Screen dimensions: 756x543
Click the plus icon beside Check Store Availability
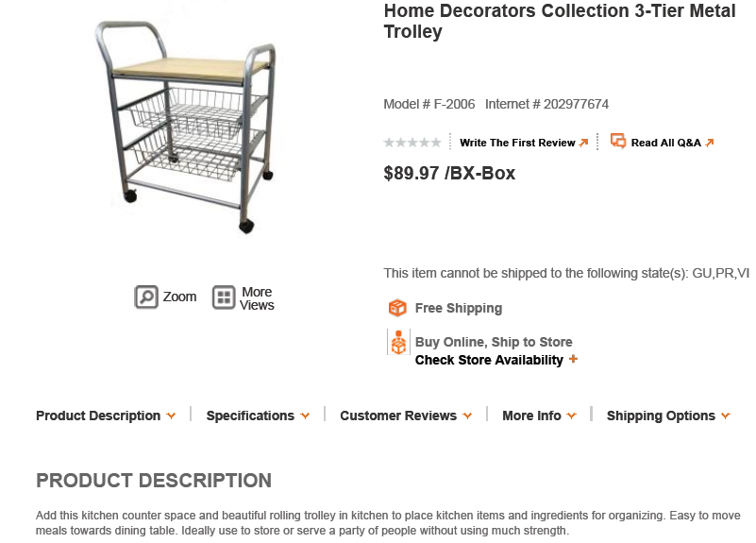pos(573,359)
